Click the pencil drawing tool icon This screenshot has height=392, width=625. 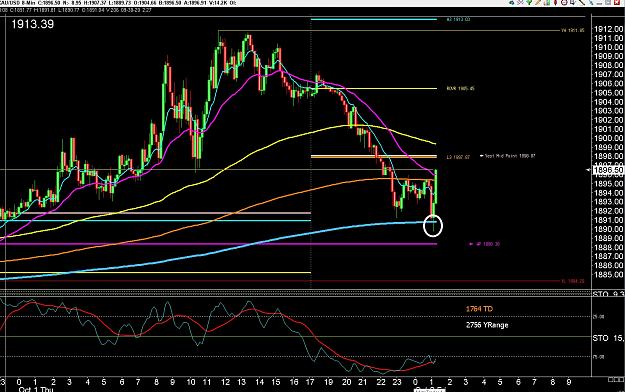538,2
